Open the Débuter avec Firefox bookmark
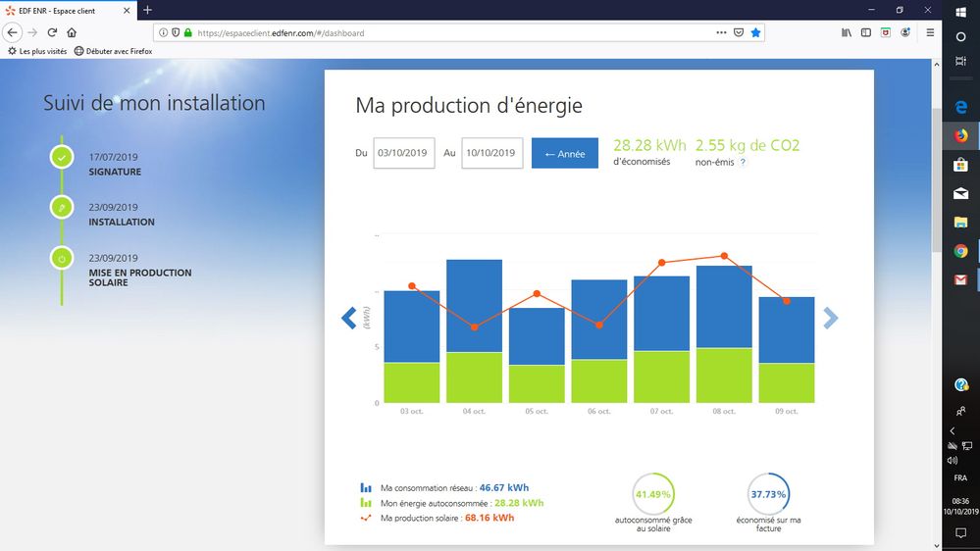This screenshot has height=551, width=980. coord(113,51)
